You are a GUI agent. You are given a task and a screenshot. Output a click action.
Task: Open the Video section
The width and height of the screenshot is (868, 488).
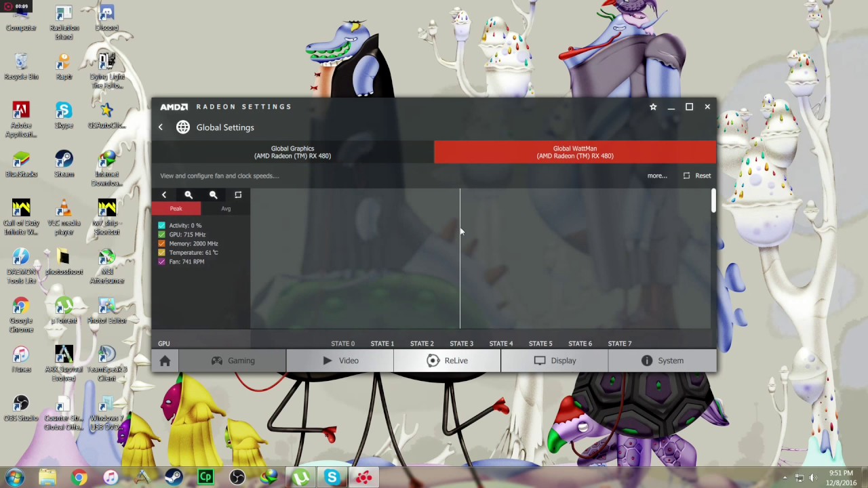340,361
